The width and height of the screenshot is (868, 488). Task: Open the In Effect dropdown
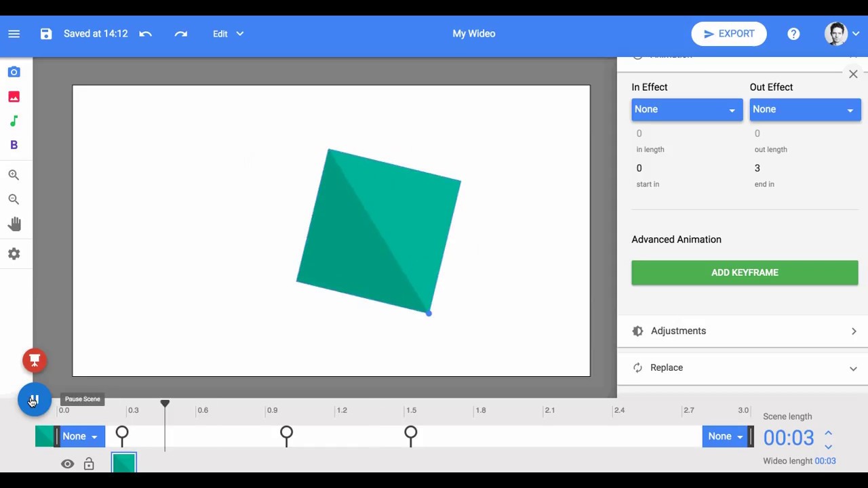687,109
